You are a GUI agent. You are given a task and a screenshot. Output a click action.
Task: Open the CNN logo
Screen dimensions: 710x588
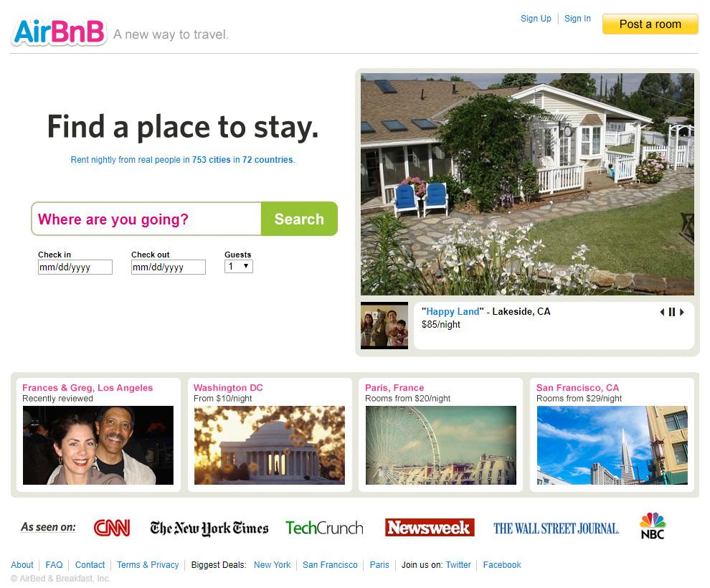(112, 528)
